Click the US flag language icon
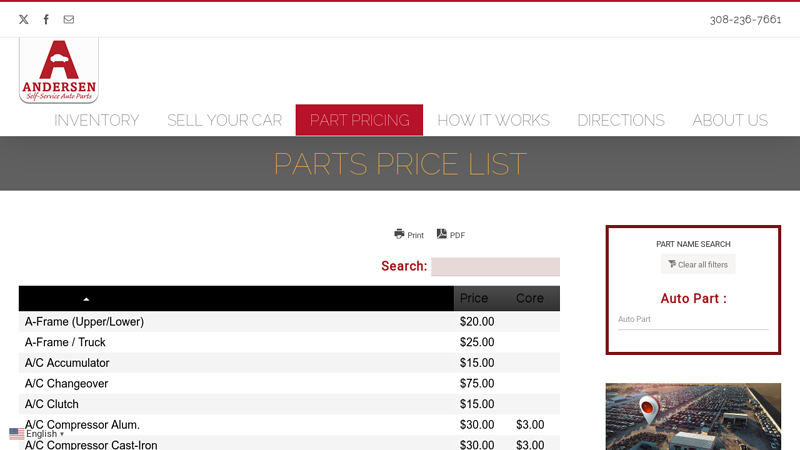The image size is (800, 450). [x=16, y=434]
